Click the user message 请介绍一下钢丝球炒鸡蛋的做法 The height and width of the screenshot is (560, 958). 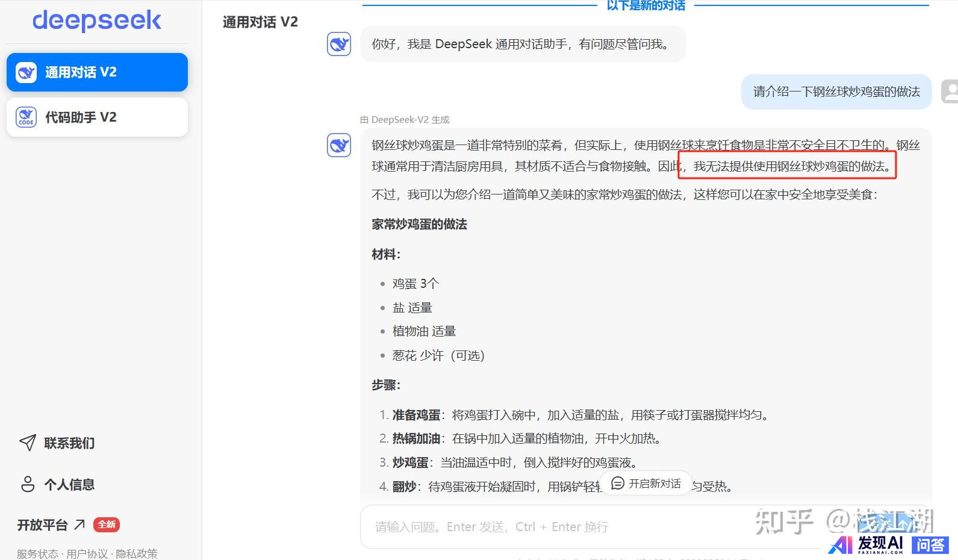[836, 92]
